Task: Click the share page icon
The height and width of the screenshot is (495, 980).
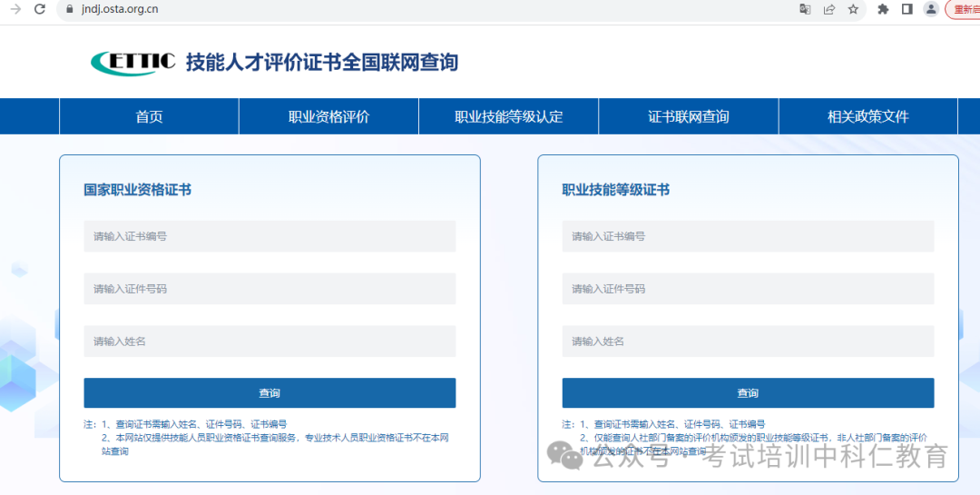Action: click(x=828, y=9)
